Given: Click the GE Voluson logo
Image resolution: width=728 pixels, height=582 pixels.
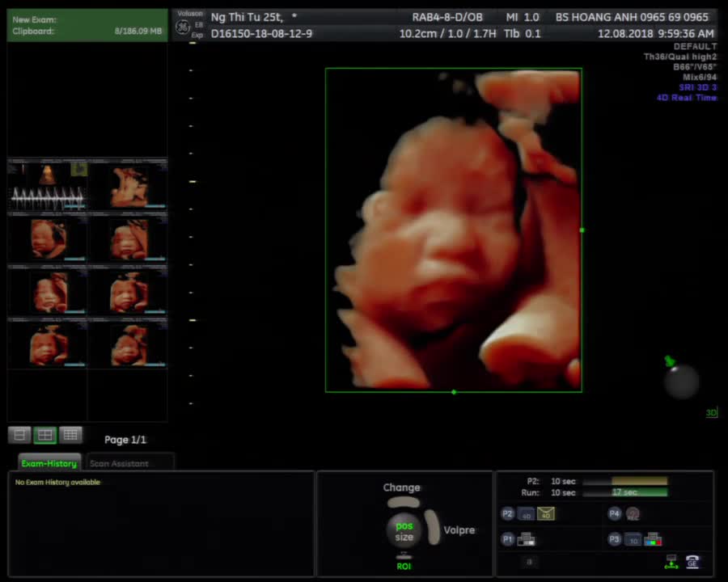Looking at the screenshot, I should [183, 27].
